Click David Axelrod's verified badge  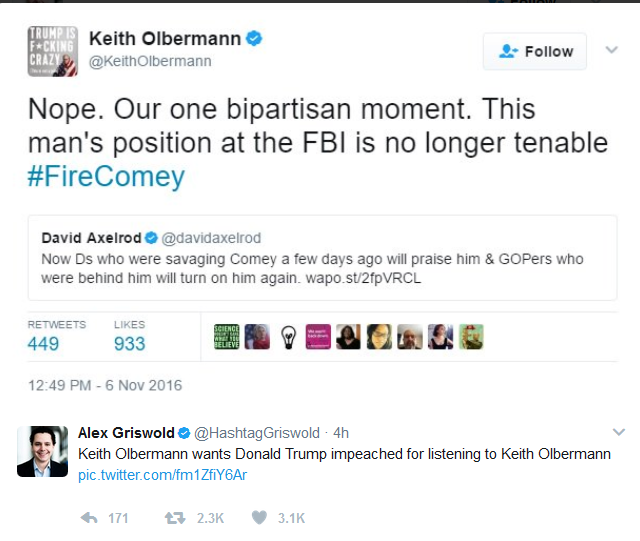coord(151,238)
